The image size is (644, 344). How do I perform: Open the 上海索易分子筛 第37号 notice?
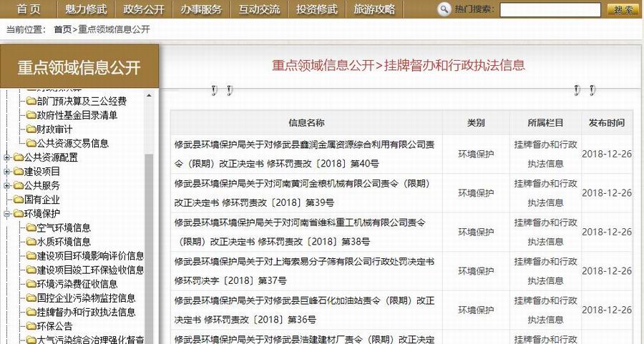[304, 271]
